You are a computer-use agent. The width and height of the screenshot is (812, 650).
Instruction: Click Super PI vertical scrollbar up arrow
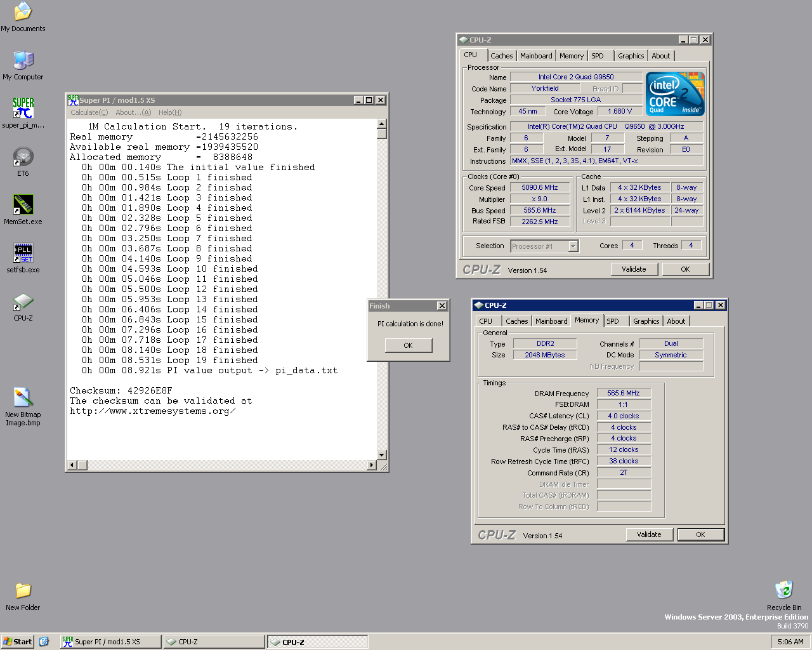tap(381, 124)
